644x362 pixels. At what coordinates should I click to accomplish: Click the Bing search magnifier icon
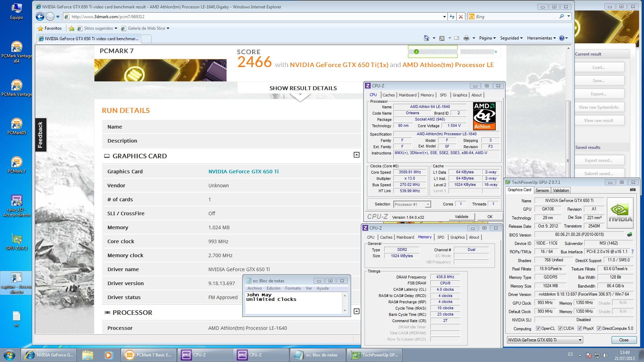pos(561,16)
